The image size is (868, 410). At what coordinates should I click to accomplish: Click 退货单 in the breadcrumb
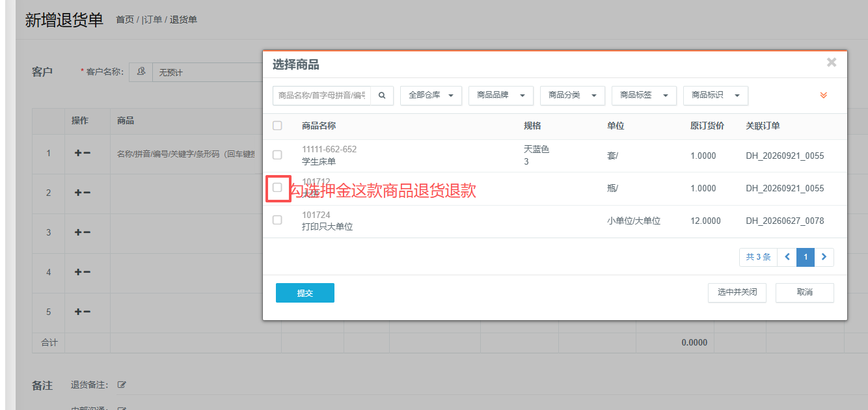point(183,20)
